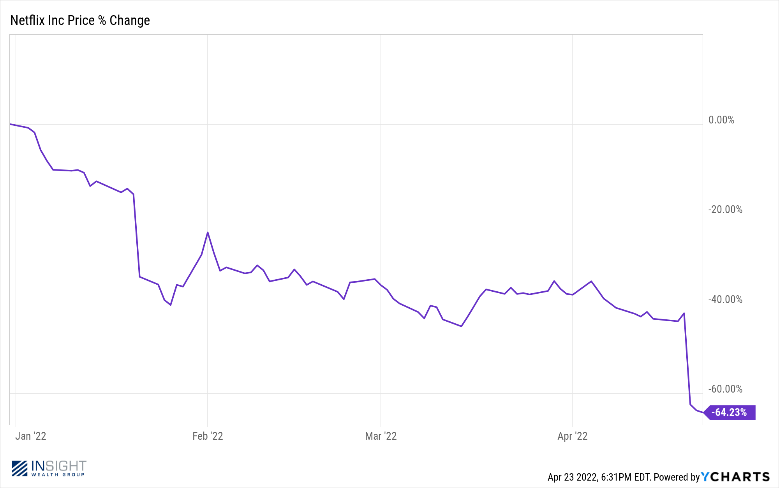The width and height of the screenshot is (779, 488).
Task: Click the Netflix Inc Price % Change title
Action: coord(80,20)
